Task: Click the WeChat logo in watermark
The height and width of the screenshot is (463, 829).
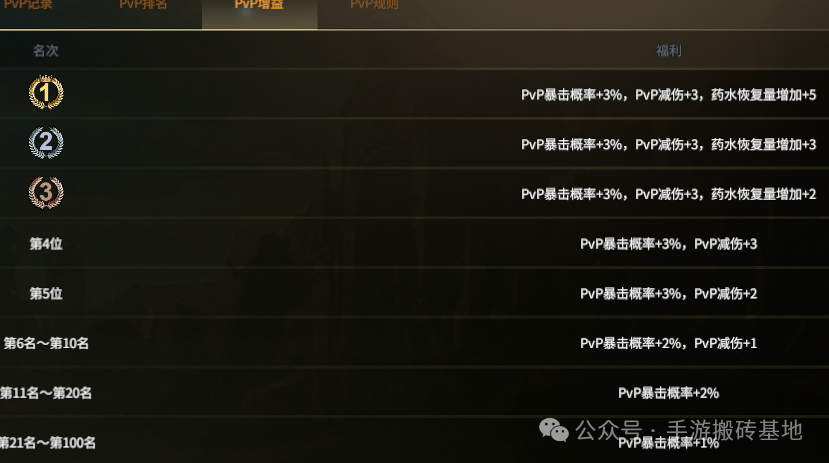Action: point(554,430)
